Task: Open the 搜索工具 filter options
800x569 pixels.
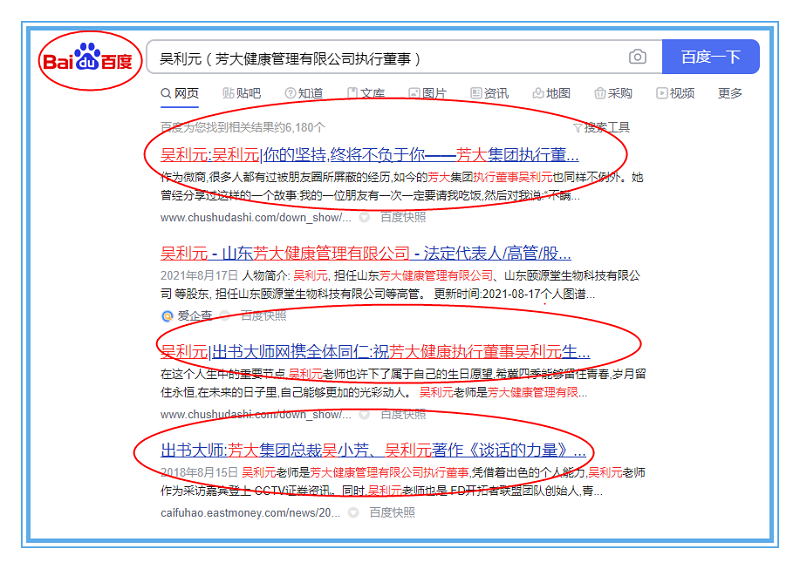Action: point(601,127)
